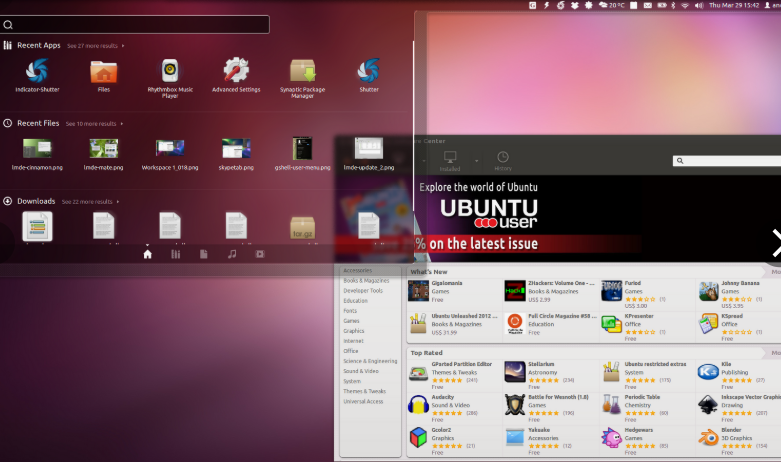Open History view in Software Center
The height and width of the screenshot is (462, 781).
[x=503, y=161]
